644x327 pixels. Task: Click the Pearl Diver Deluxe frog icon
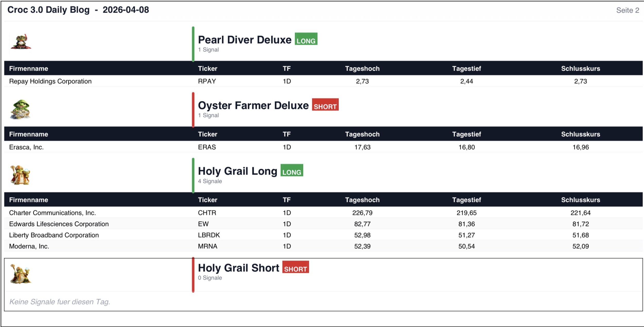coord(21,41)
